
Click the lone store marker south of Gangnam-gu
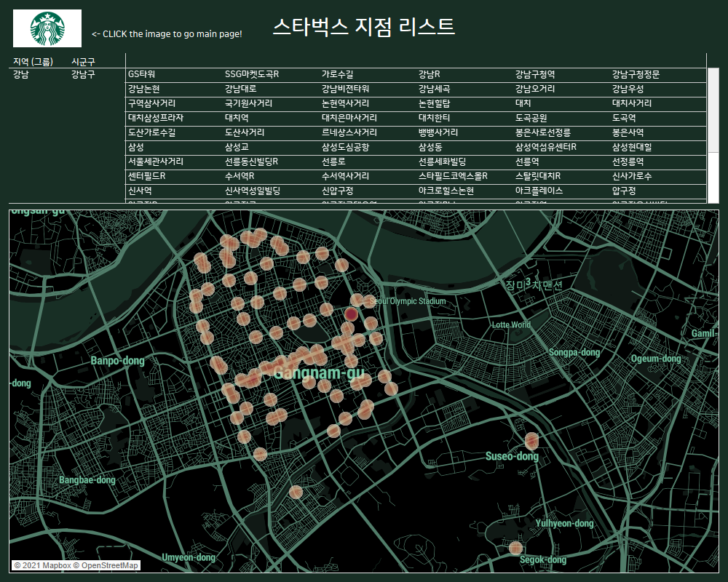point(296,493)
